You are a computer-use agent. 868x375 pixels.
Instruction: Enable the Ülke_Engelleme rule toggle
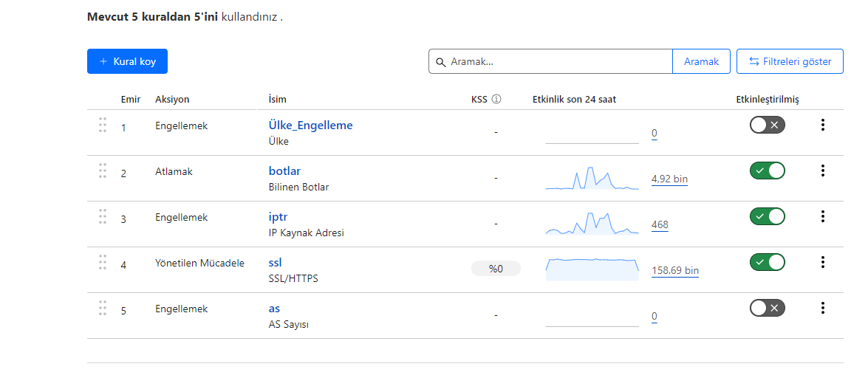tap(768, 125)
